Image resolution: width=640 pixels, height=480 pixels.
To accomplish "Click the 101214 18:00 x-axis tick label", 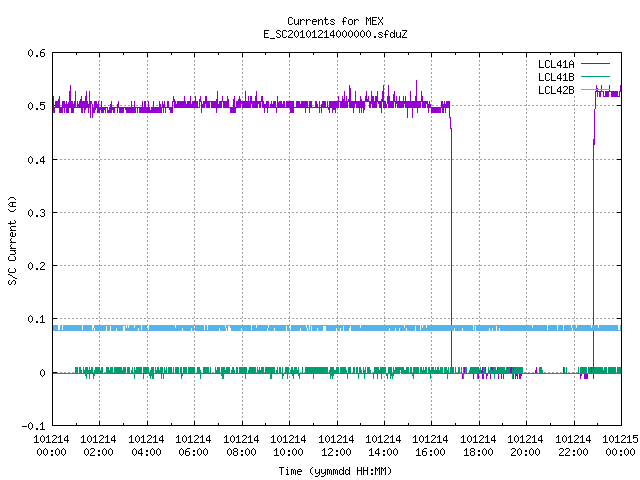I will (478, 445).
